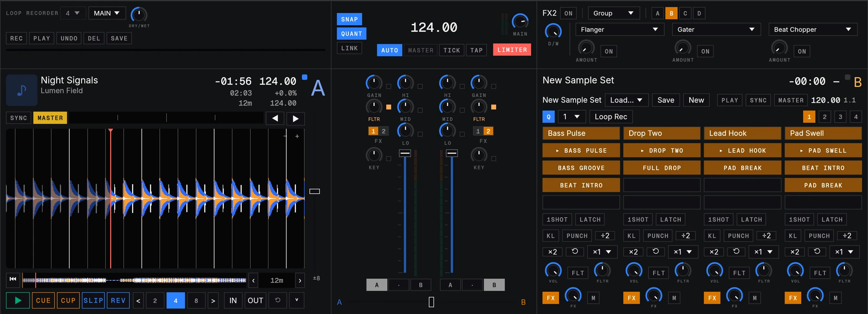Viewport: 868px width, 314px height.
Task: Click the tempo bend right arrow
Action: pyautogui.click(x=296, y=119)
